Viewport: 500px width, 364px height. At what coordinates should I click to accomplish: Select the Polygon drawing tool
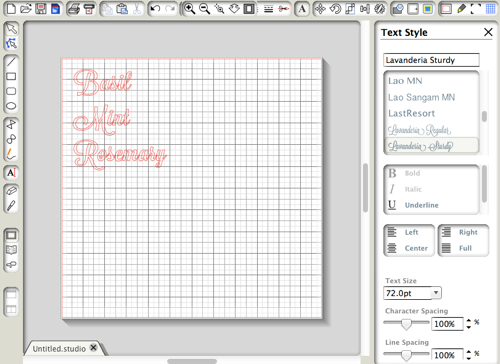(11, 124)
